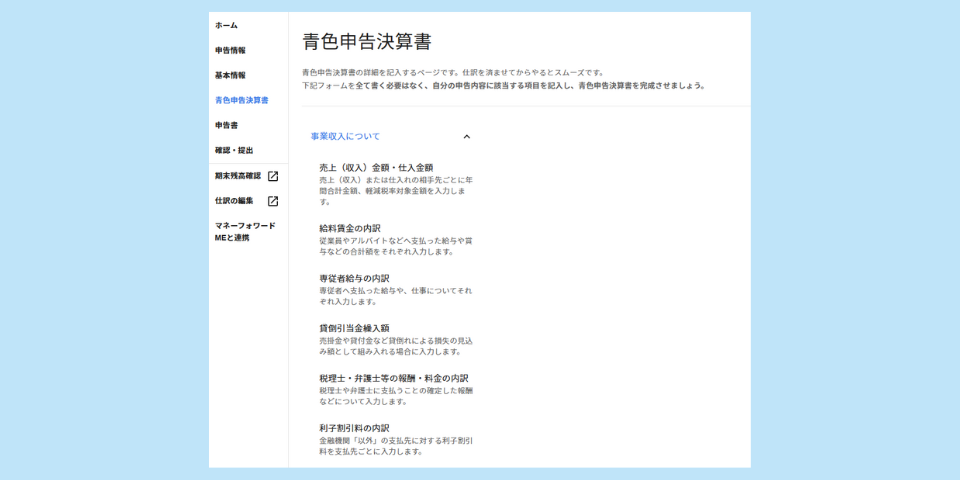960x480 pixels.
Task: Toggle the 事業収入について section header
Action: (x=345, y=136)
